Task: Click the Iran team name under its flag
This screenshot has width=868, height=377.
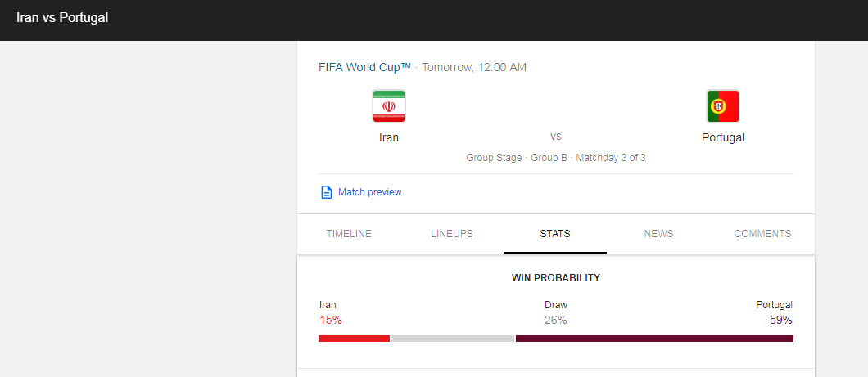Action: point(389,137)
